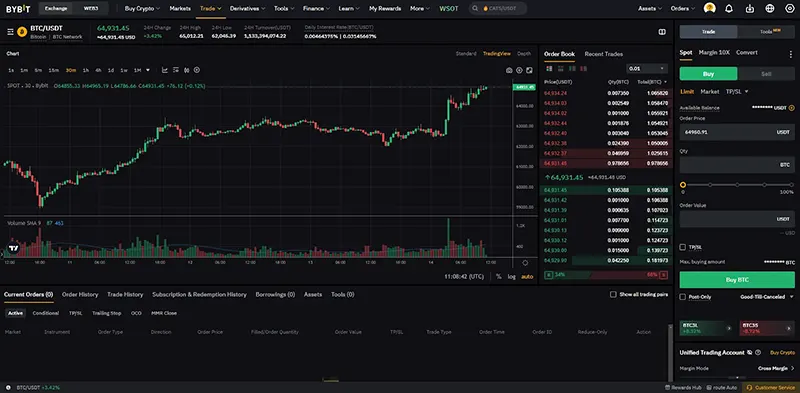Check Show all trading pairs
800x393 pixels.
613,294
